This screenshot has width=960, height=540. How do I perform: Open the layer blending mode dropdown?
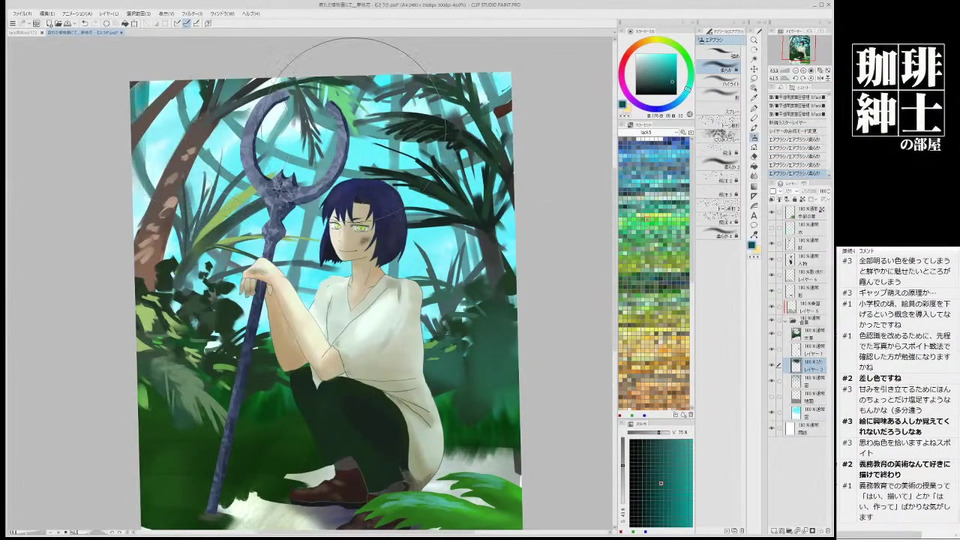[794, 190]
